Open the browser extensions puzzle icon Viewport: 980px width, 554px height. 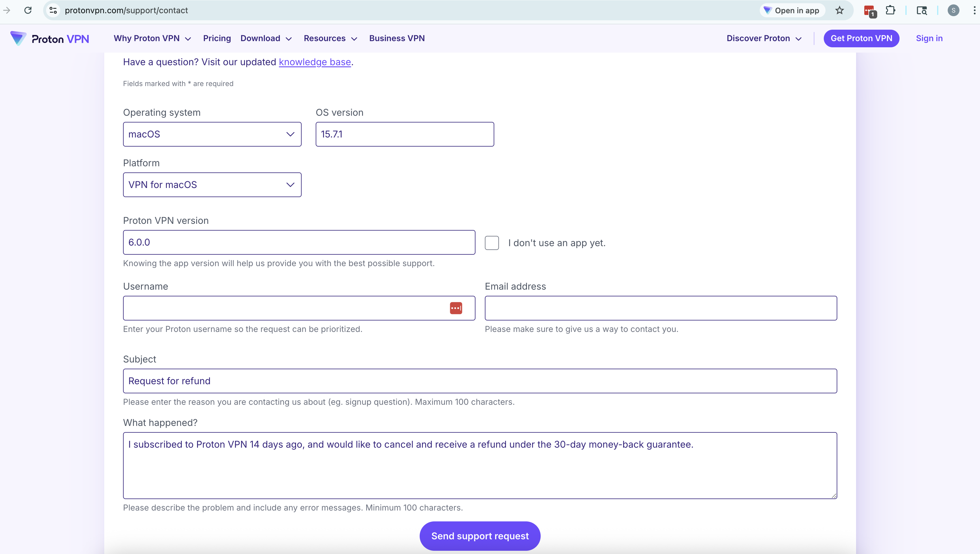(x=891, y=10)
